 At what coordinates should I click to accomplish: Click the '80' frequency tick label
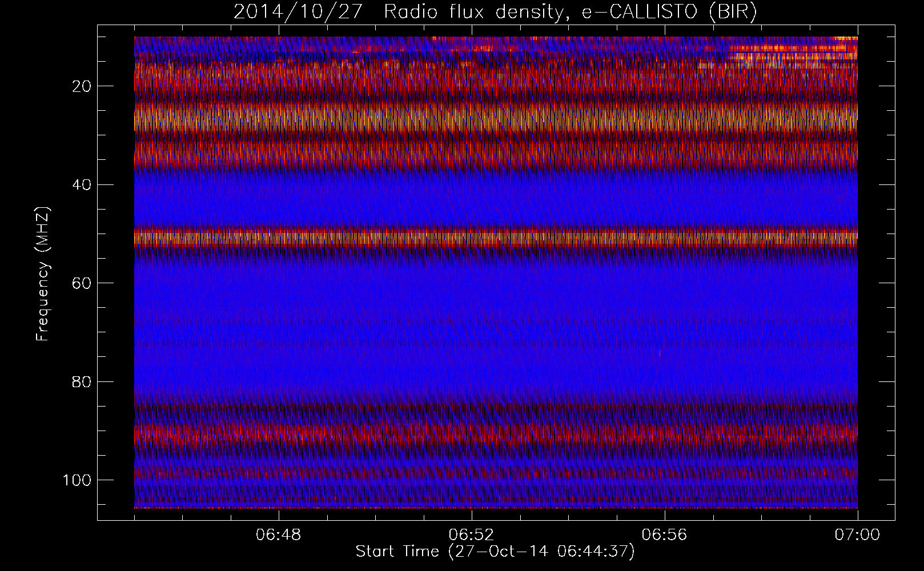point(82,381)
